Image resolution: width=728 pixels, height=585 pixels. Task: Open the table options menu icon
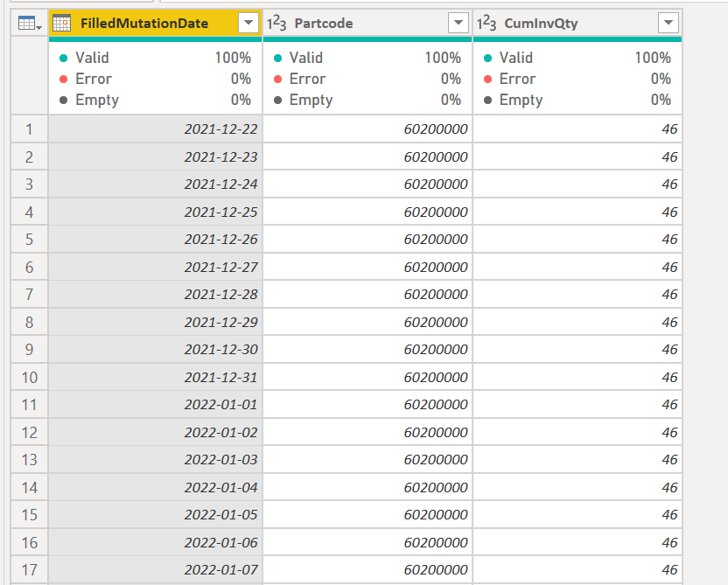pos(29,24)
